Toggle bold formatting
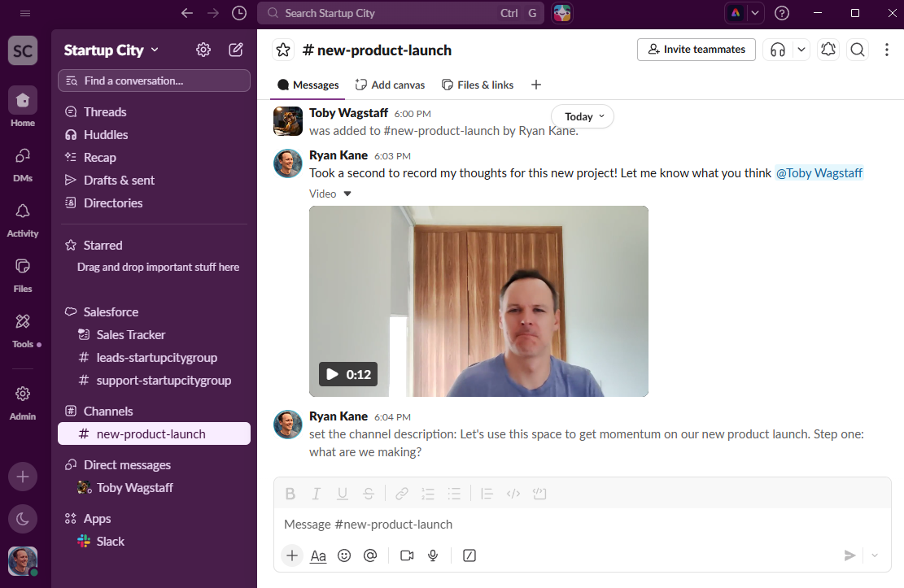The width and height of the screenshot is (904, 588). [290, 494]
